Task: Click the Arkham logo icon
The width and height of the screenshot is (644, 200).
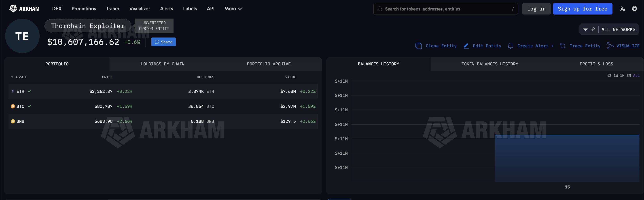Action: pos(13,9)
